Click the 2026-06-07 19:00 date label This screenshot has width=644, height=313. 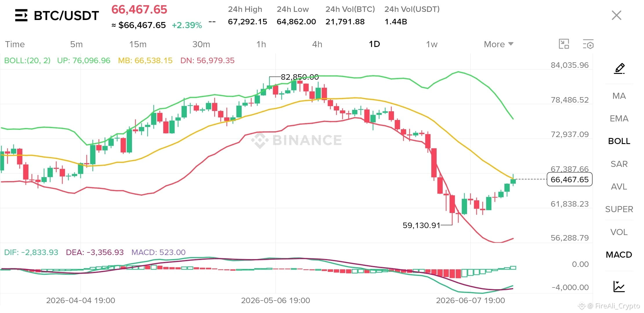tap(471, 301)
